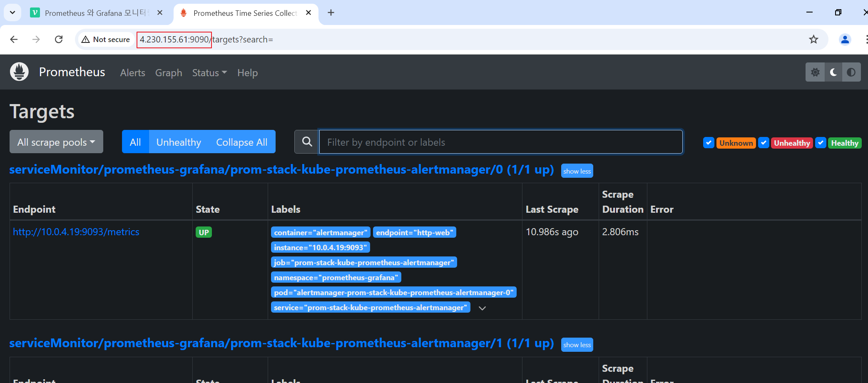
Task: Click the 10.986s ago last scrape value
Action: [552, 232]
